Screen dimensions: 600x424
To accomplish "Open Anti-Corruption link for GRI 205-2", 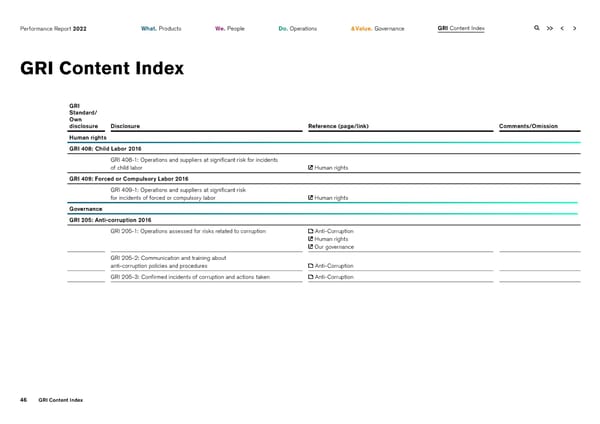I will coord(334,266).
